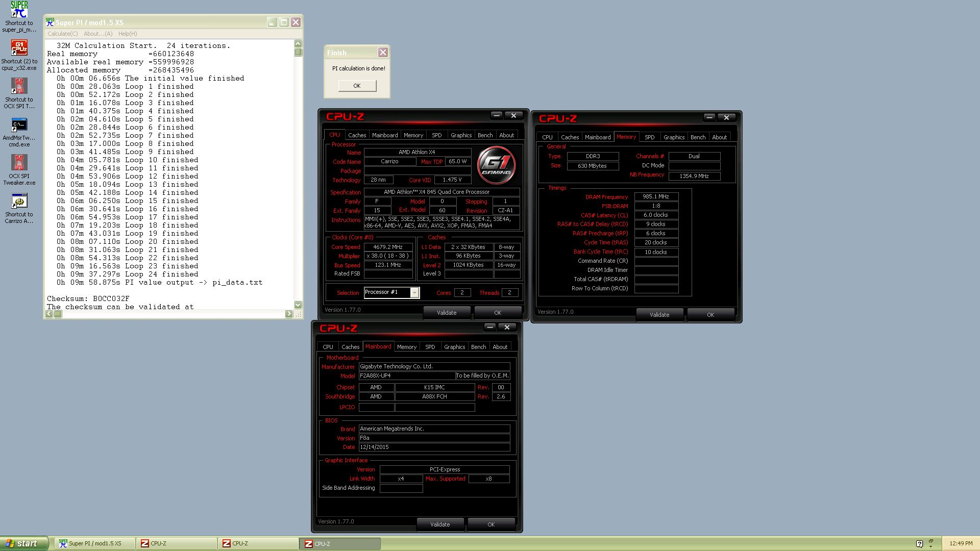The image size is (980, 551).
Task: Open Mainboard tab in the CPU-Z CPU window
Action: [385, 135]
